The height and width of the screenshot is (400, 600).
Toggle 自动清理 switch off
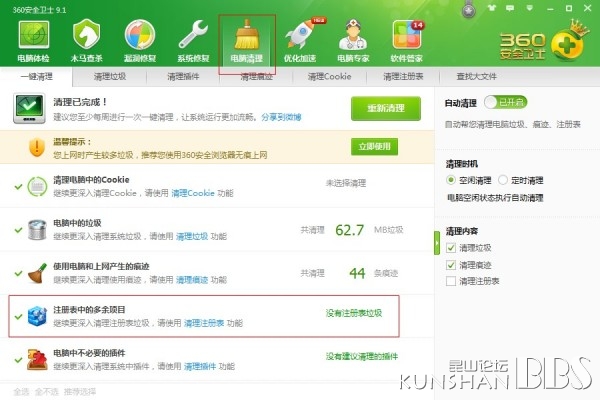[x=505, y=102]
